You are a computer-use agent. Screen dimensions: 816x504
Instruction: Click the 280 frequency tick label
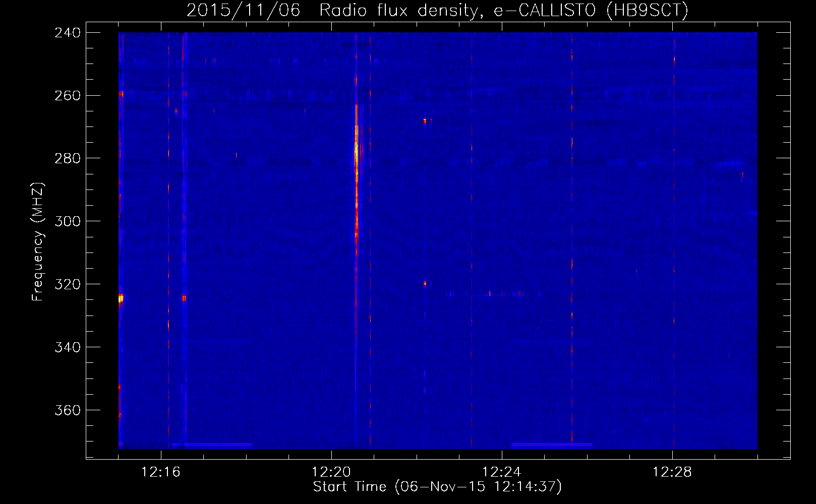[x=68, y=159]
